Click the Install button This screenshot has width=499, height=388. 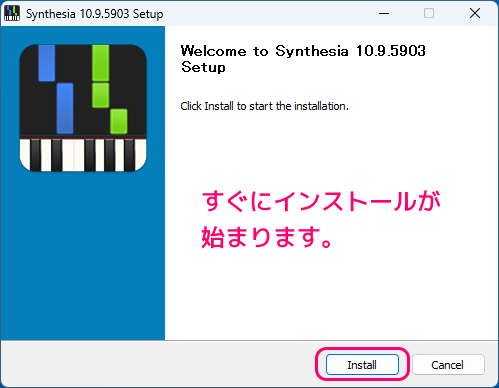362,365
